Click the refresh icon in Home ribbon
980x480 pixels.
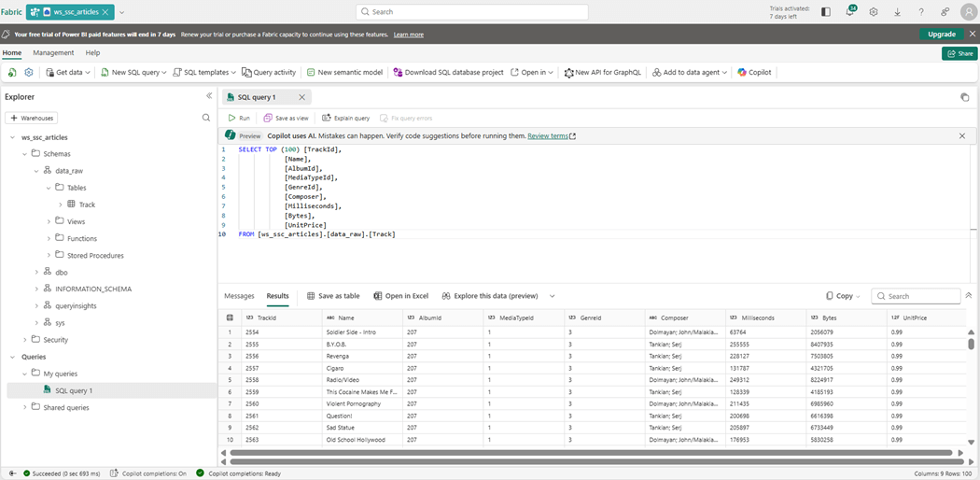pyautogui.click(x=12, y=72)
